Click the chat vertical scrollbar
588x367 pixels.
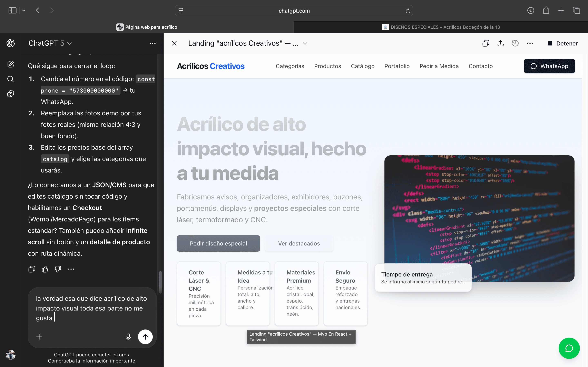(x=160, y=282)
